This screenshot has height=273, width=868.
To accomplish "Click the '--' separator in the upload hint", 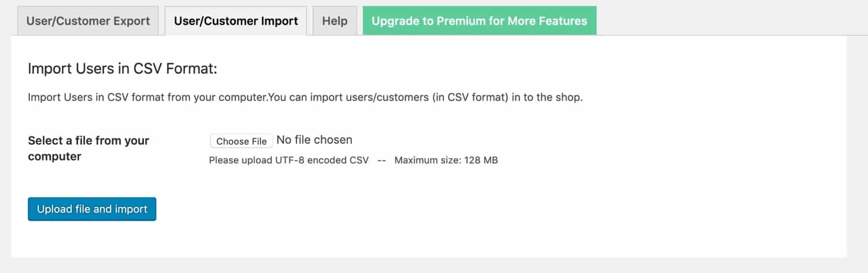I will (381, 160).
